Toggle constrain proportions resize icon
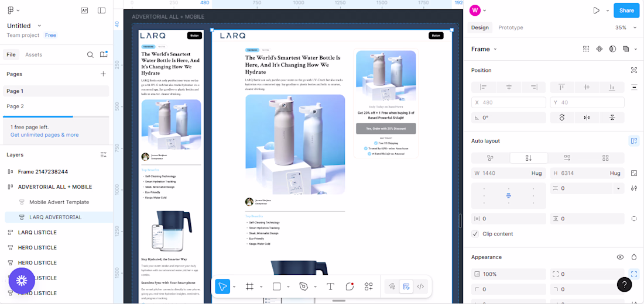Screen dimensions: 644x304 (x=633, y=173)
